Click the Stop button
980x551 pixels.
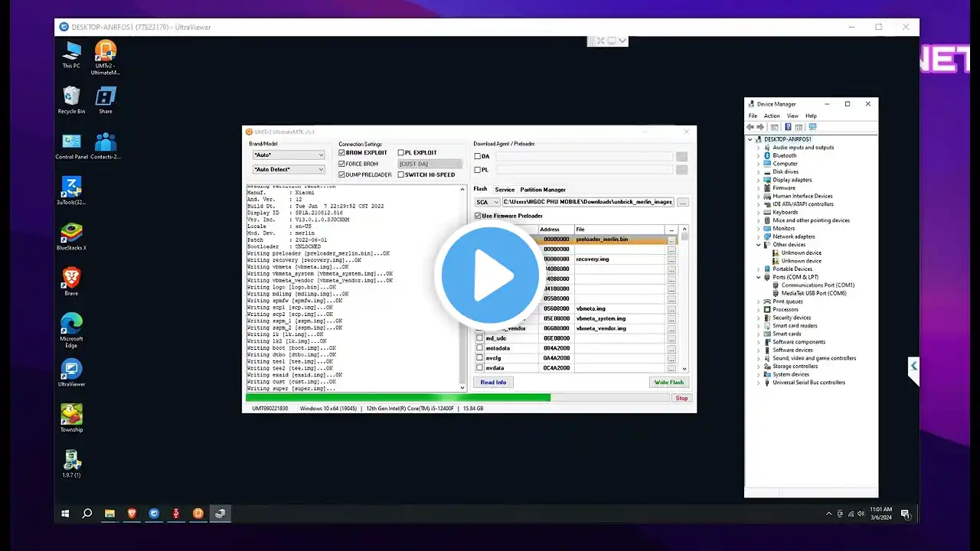[x=681, y=398]
